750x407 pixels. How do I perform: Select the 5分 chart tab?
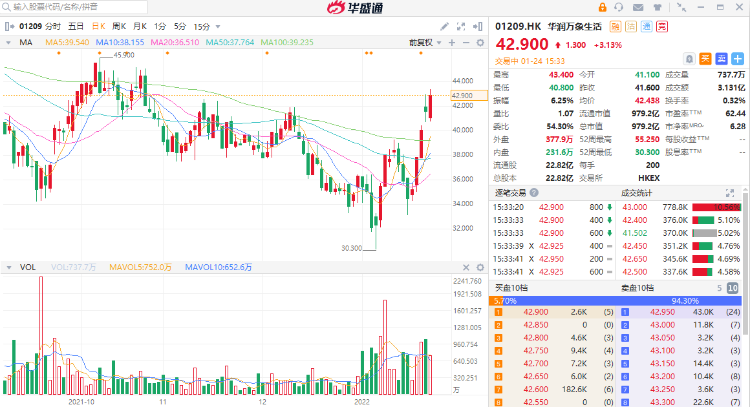[x=180, y=26]
